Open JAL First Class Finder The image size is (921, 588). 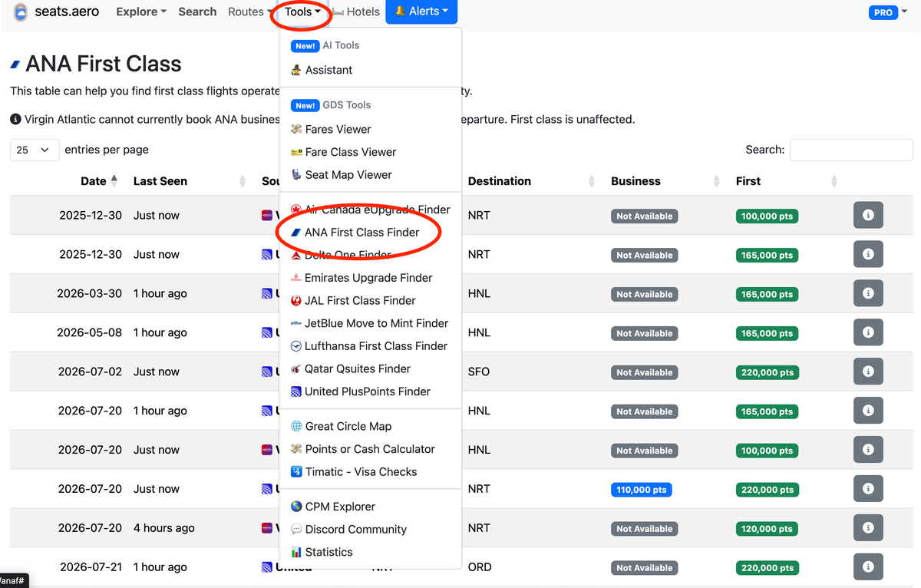tap(353, 301)
